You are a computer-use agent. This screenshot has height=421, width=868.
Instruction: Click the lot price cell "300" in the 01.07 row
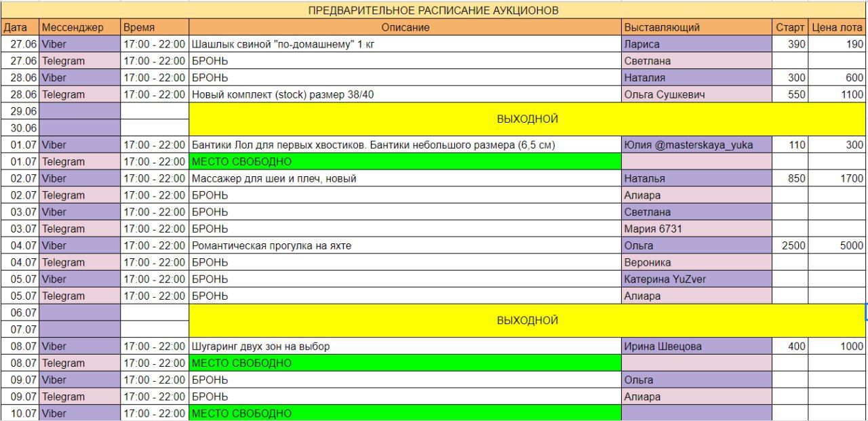pos(837,145)
